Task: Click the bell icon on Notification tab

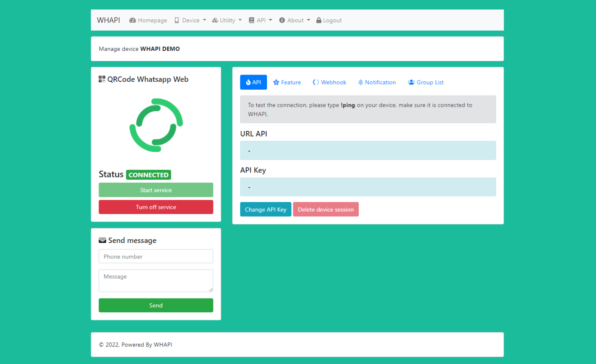Action: click(x=360, y=82)
